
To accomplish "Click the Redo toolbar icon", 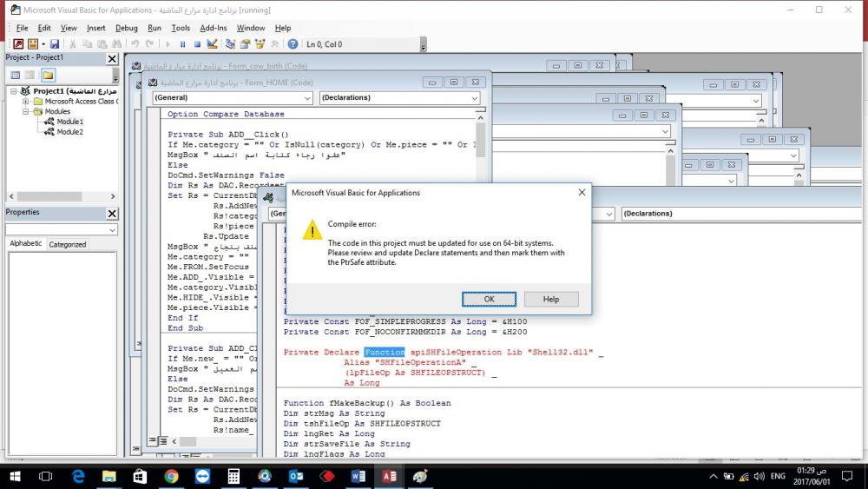I will [149, 43].
